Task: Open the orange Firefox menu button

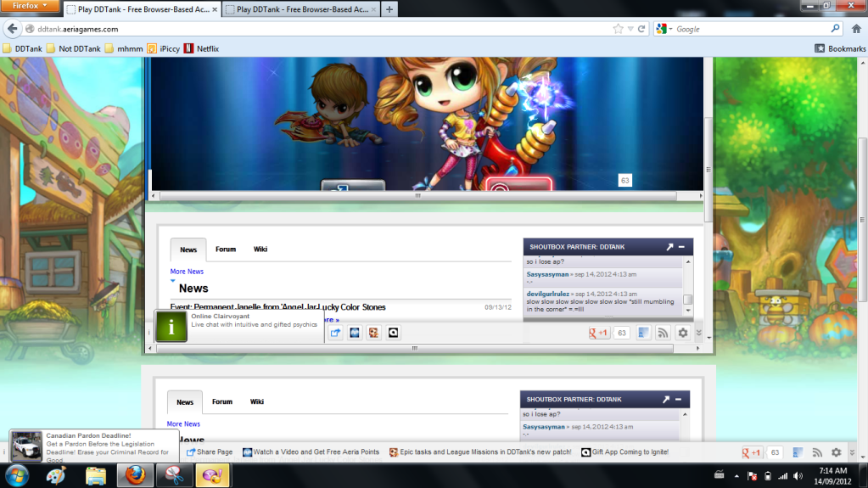Action: pyautogui.click(x=30, y=6)
